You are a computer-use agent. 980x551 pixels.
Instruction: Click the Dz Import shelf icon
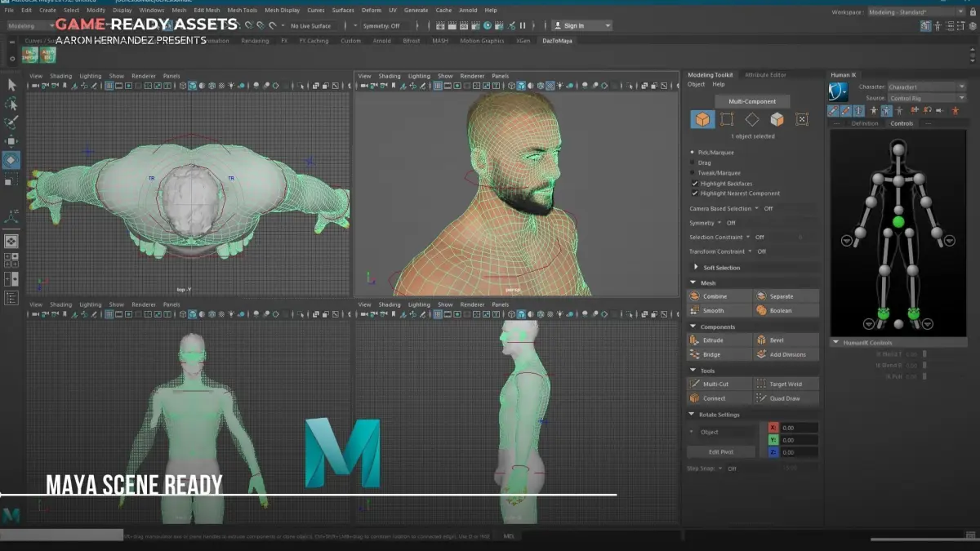tap(30, 56)
